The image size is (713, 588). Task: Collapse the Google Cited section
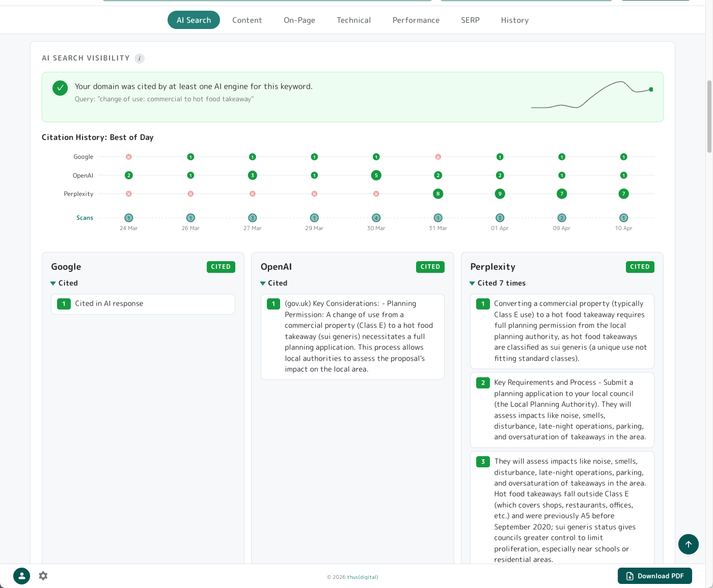pyautogui.click(x=64, y=283)
